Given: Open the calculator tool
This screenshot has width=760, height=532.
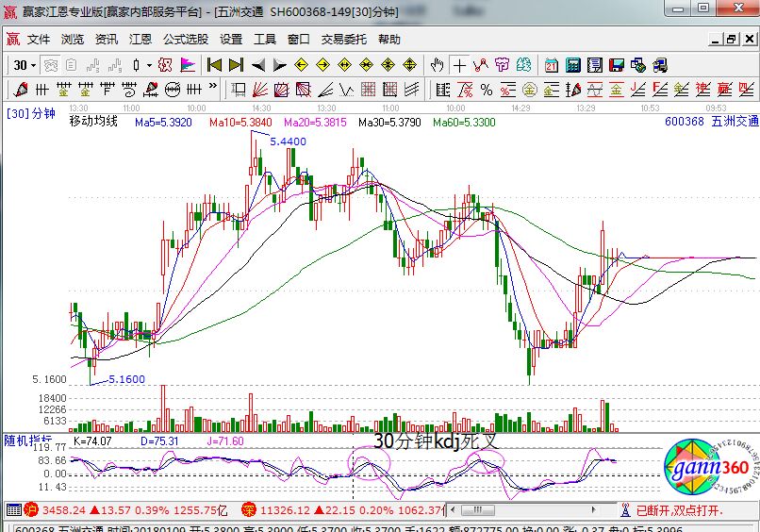Looking at the screenshot, I should coord(572,65).
